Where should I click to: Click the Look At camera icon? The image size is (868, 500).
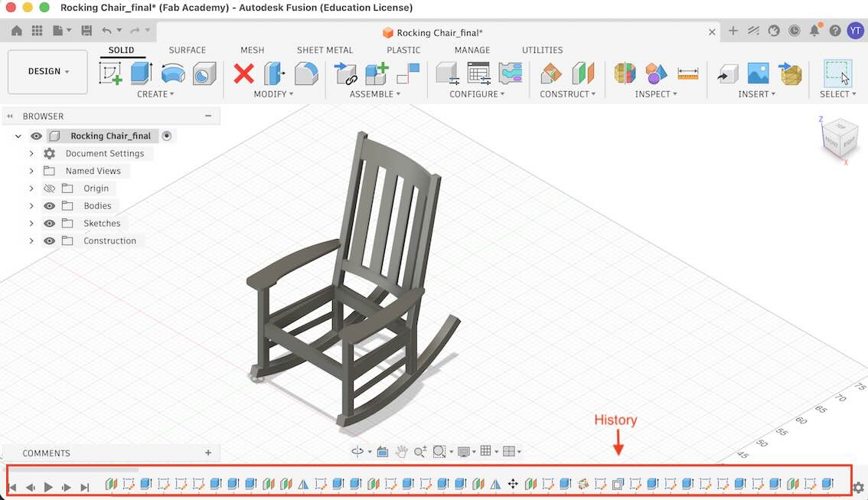[383, 452]
